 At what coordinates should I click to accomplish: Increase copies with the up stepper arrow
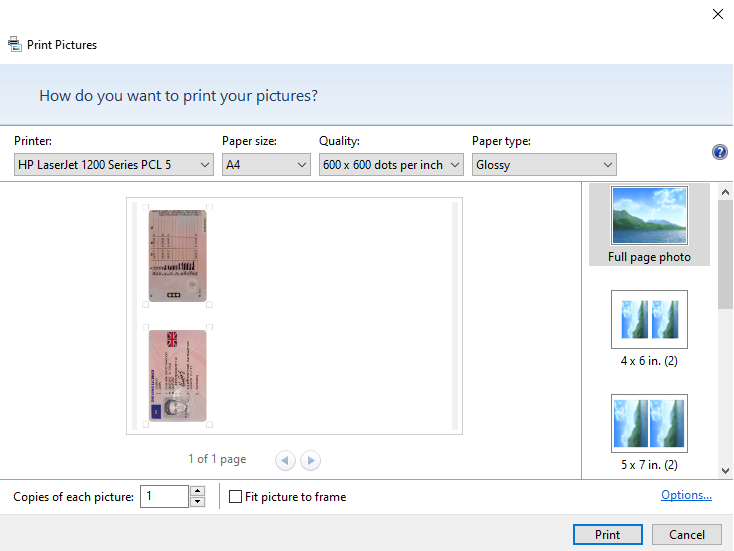coord(197,491)
